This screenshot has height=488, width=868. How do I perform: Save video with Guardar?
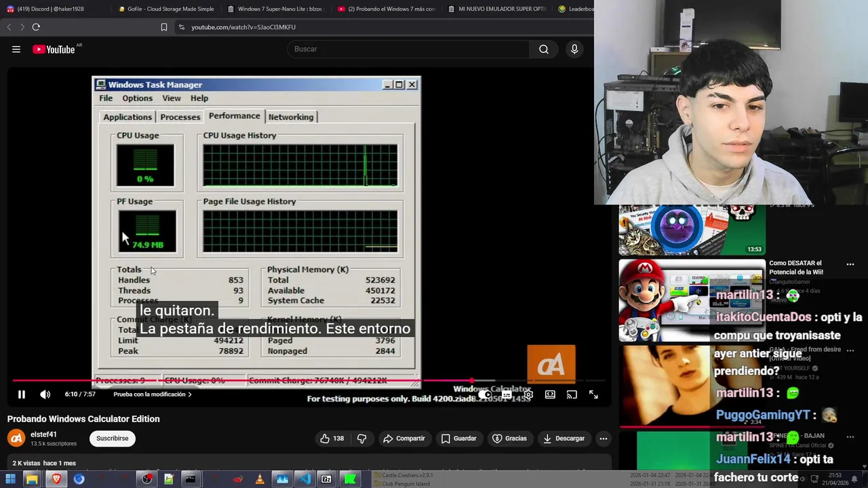(458, 439)
